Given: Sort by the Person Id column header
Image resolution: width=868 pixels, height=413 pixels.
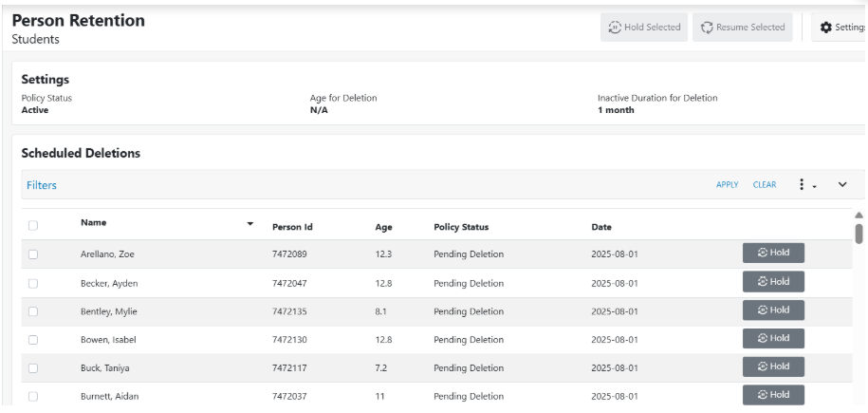Looking at the screenshot, I should 292,227.
